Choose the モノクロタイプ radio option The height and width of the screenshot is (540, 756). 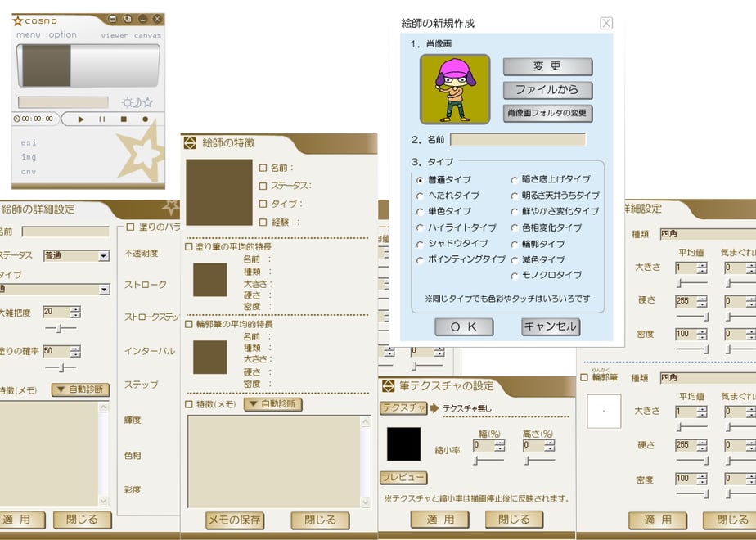514,276
